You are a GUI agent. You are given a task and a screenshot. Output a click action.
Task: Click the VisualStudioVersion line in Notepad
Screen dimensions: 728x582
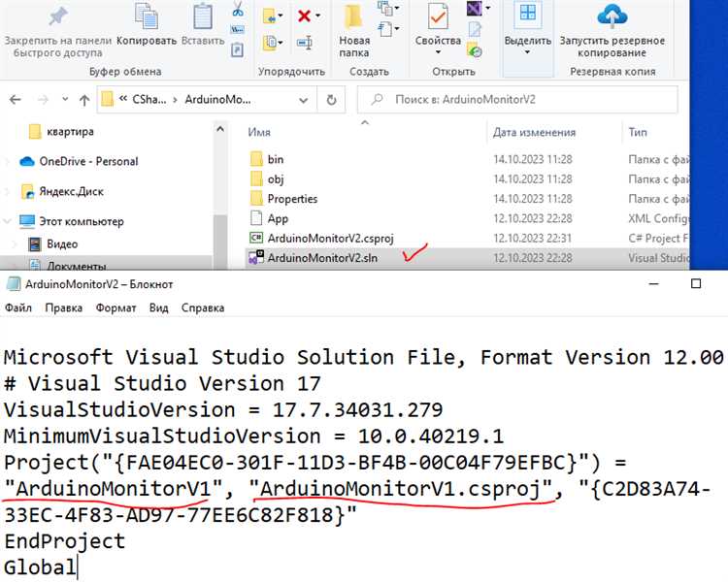(223, 409)
